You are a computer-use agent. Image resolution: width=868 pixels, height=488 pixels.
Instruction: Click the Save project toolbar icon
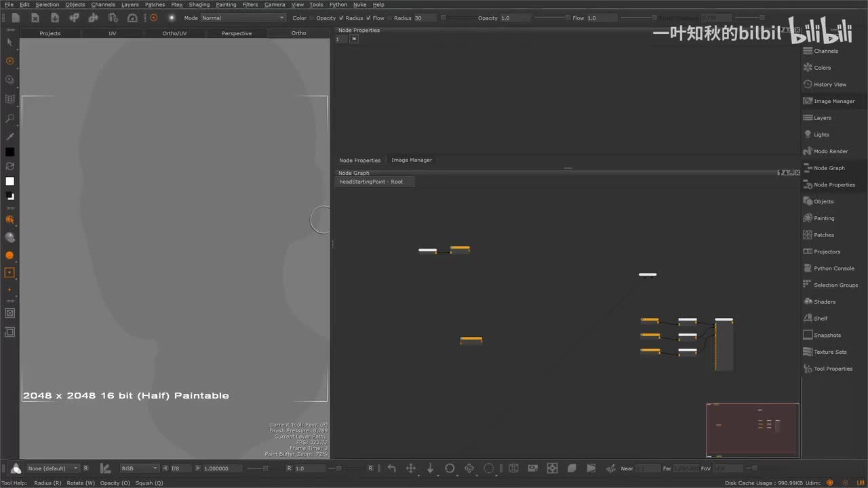[55, 18]
